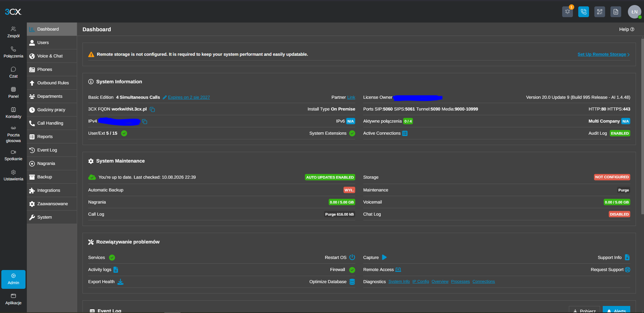644x313 pixels.
Task: Open the QR code icon in header
Action: click(600, 12)
